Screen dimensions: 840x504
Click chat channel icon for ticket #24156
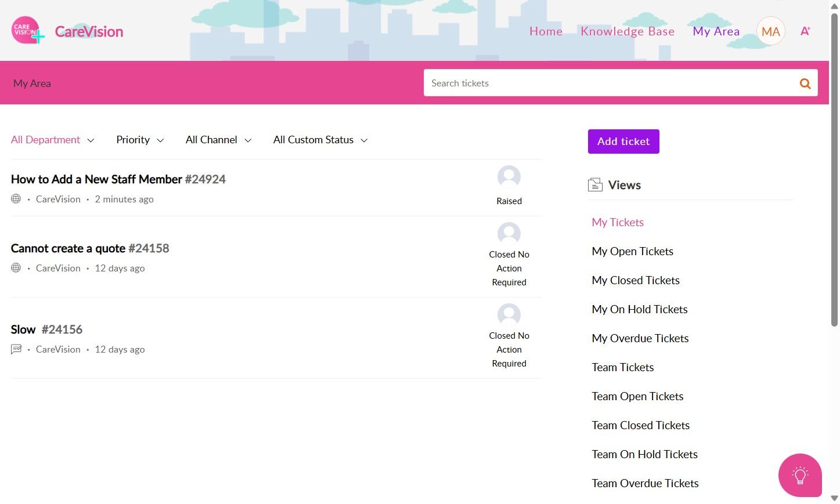click(16, 349)
